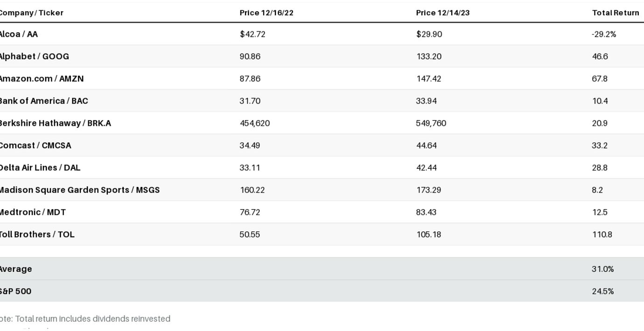Viewport: 644px width, 331px height.
Task: Select Toll Brothers' 110.8 total return value
Action: (602, 234)
